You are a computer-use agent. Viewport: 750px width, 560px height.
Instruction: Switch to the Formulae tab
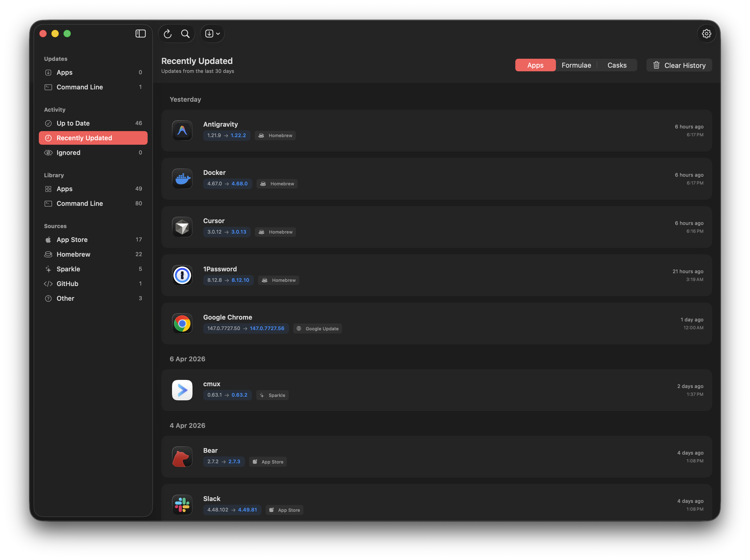[576, 65]
